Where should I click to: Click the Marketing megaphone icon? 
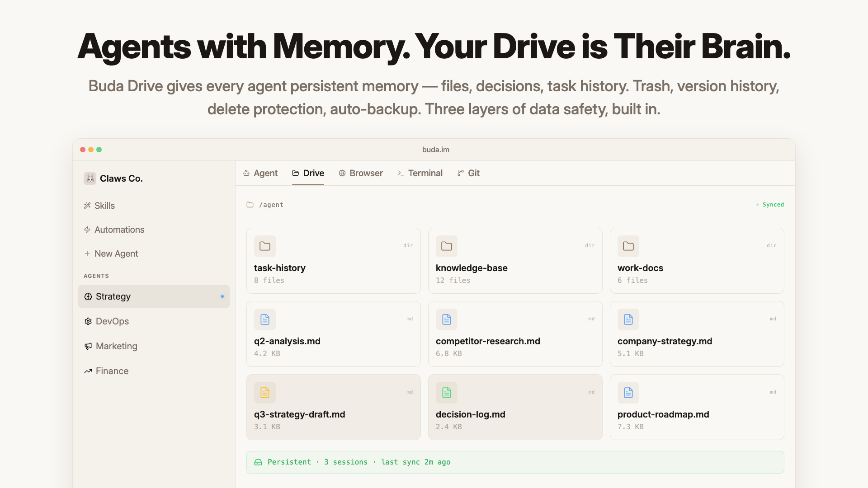click(x=88, y=346)
